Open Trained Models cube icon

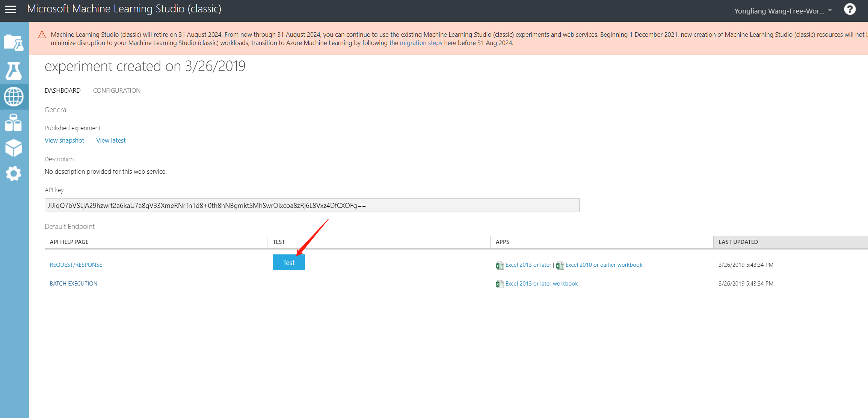[x=14, y=148]
